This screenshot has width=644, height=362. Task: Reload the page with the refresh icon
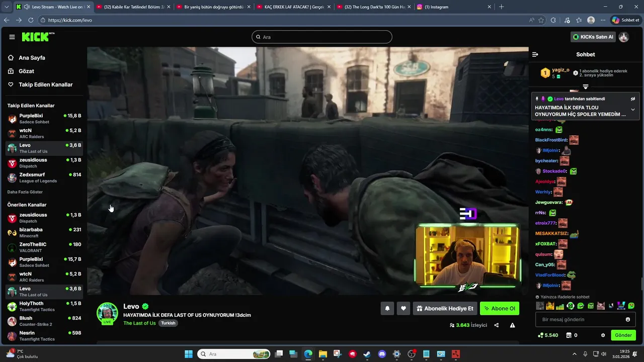coord(31,20)
